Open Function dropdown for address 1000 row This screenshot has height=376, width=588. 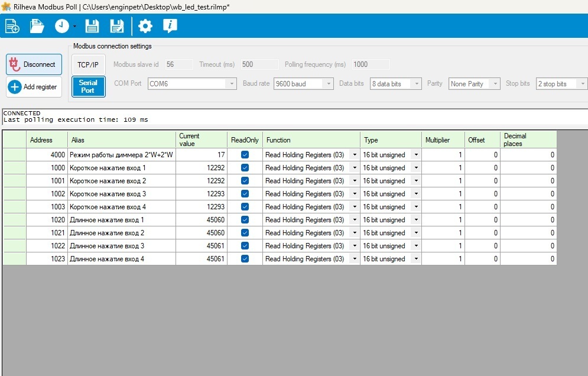[355, 168]
